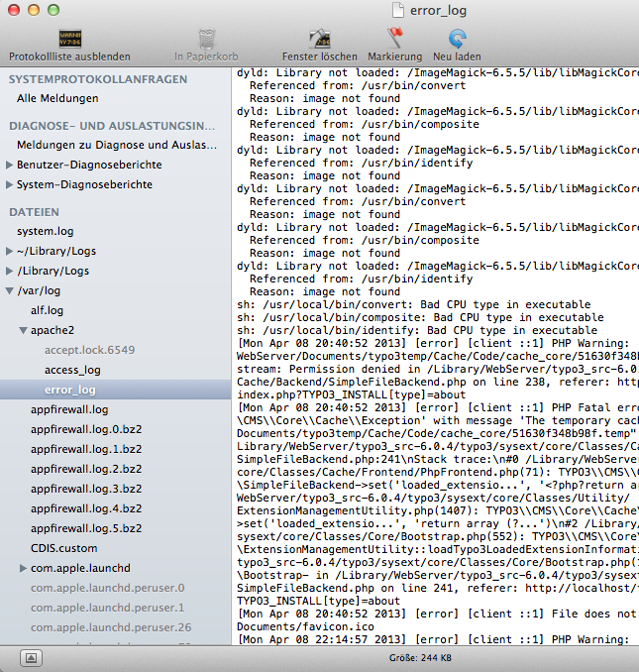Click the DATEIEN section header
This screenshot has height=672, width=639.
point(35,212)
